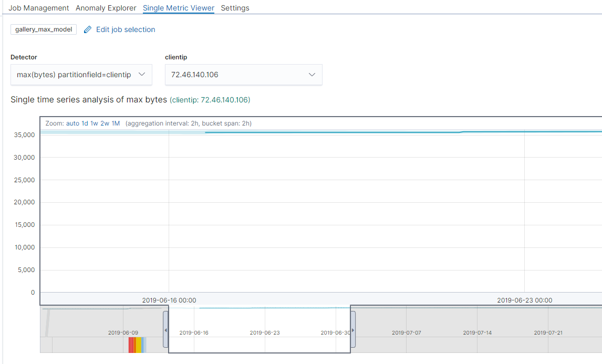The height and width of the screenshot is (364, 602).
Task: Switch to the Anomaly Explorer tab
Action: 106,8
